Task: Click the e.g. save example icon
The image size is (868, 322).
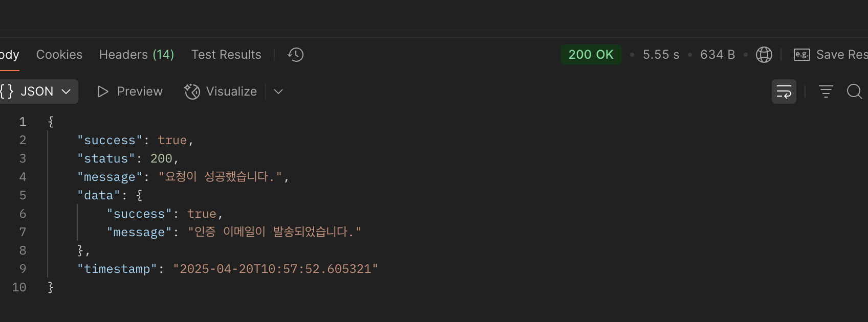Action: click(801, 55)
